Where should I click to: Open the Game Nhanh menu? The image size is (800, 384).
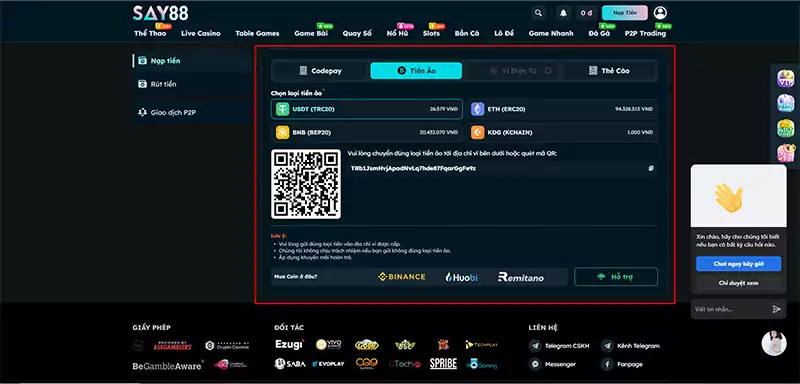point(551,33)
